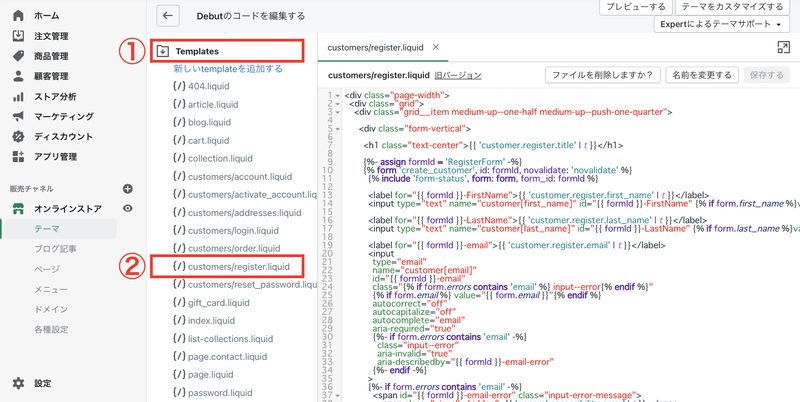800x402 pixels.
Task: Open the ホーム home icon in sidebar
Action: pos(18,15)
